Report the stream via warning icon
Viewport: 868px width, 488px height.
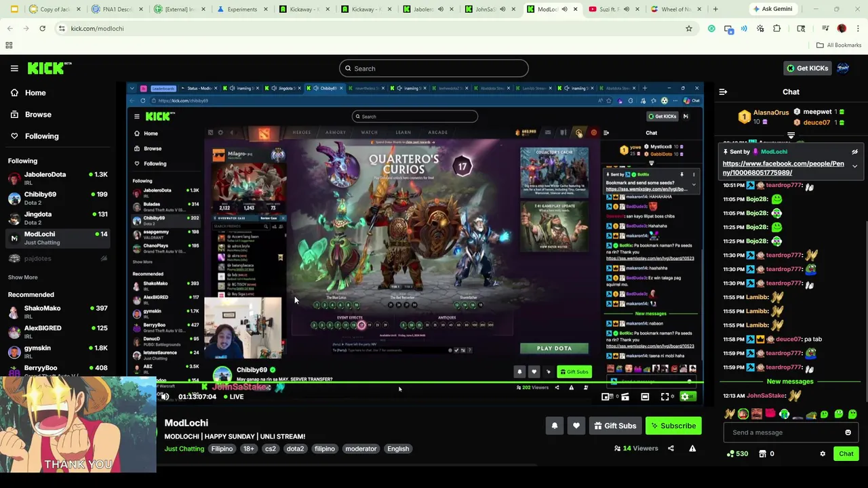(x=692, y=449)
